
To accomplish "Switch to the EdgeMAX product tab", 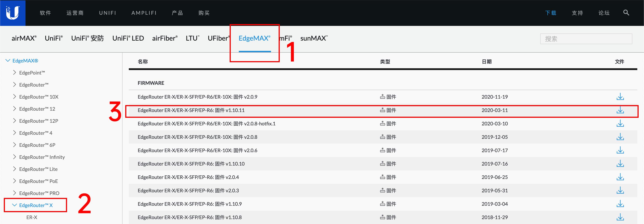I will click(254, 39).
